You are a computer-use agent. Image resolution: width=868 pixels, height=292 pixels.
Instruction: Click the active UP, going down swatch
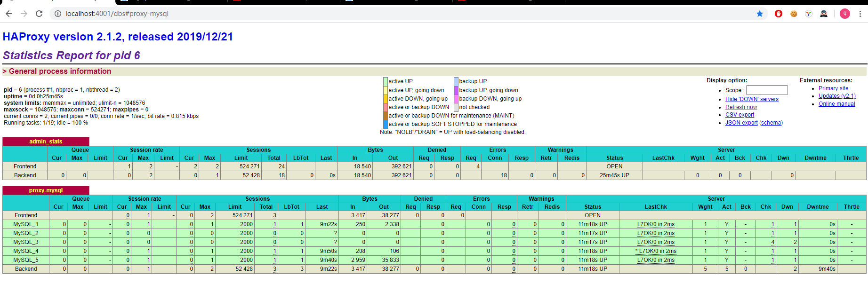coord(386,90)
